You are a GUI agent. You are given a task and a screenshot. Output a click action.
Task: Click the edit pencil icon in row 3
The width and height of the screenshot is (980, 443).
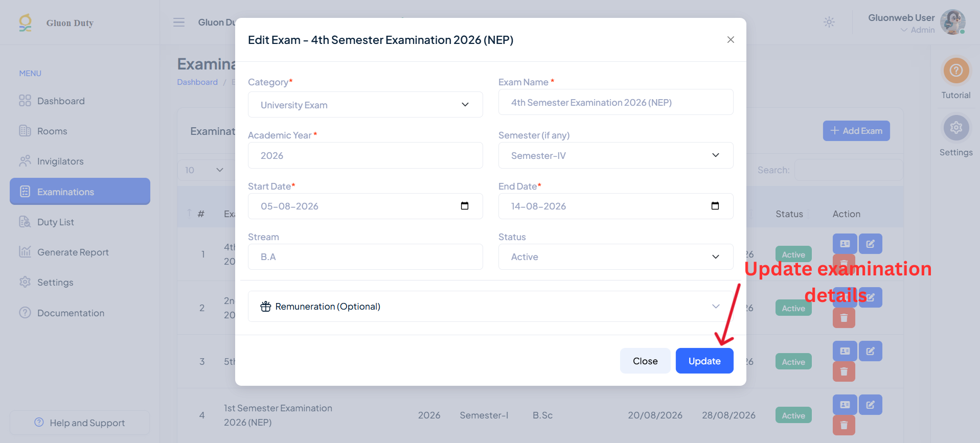pyautogui.click(x=871, y=351)
